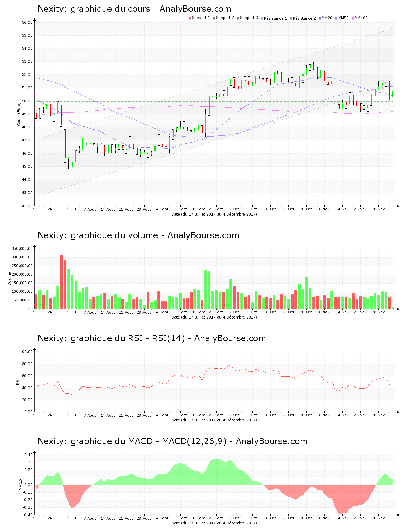Click '4 Sept' on the MACD chart axis
412x532 pixels.
coord(162,518)
